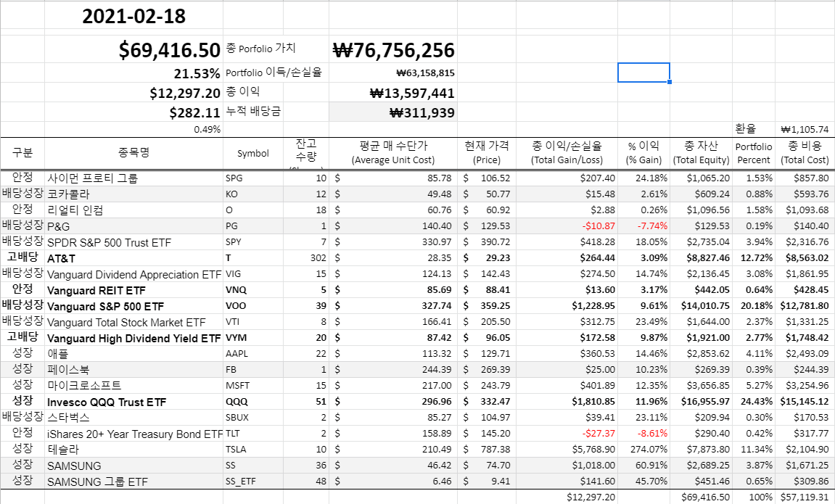Click the Portfolio Percent header
835x504 pixels.
tap(754, 153)
